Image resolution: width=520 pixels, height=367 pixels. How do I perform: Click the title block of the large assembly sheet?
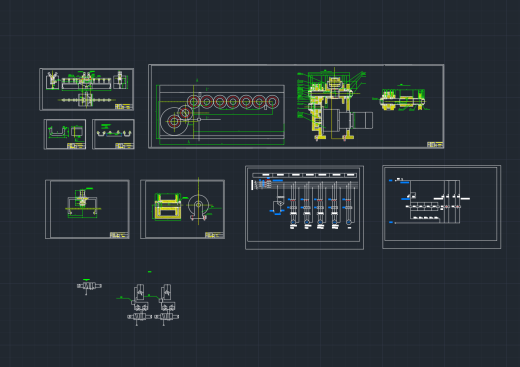pyautogui.click(x=435, y=144)
